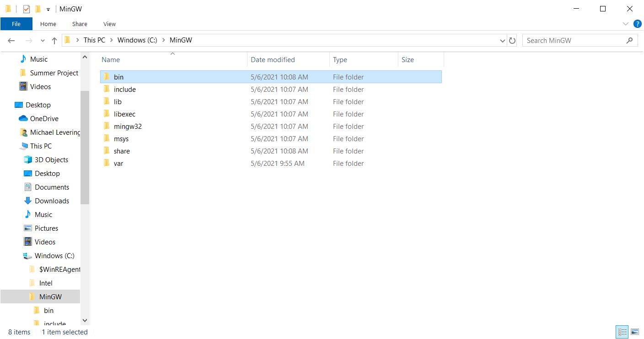644x339 pixels.
Task: Click the Pictures icon in sidebar
Action: pyautogui.click(x=27, y=228)
